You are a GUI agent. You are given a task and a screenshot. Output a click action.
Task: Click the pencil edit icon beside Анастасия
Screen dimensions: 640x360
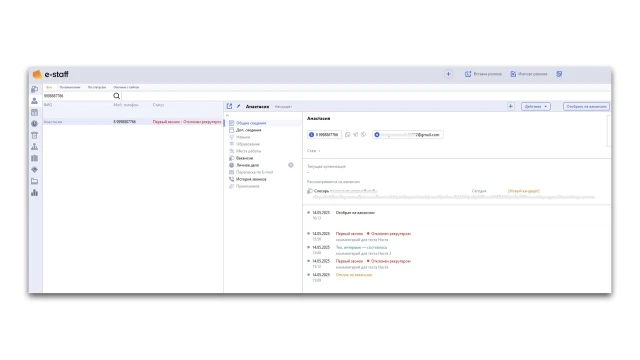(238, 106)
